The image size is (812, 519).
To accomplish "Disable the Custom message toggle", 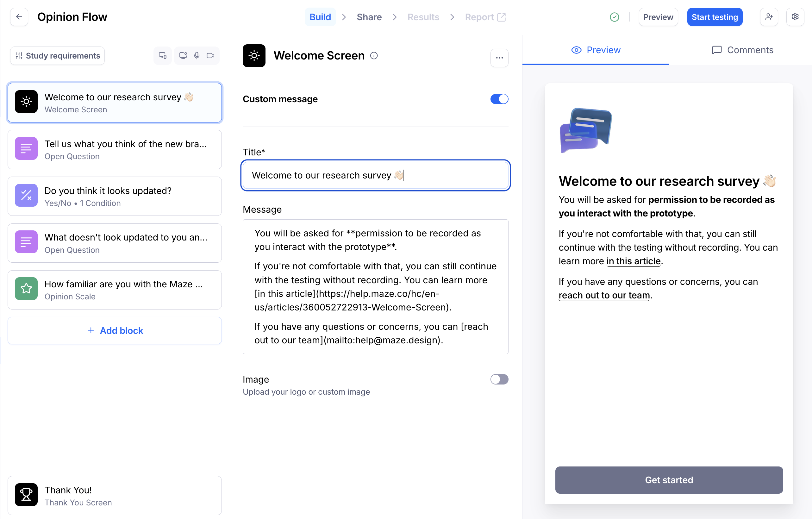I will [x=499, y=99].
